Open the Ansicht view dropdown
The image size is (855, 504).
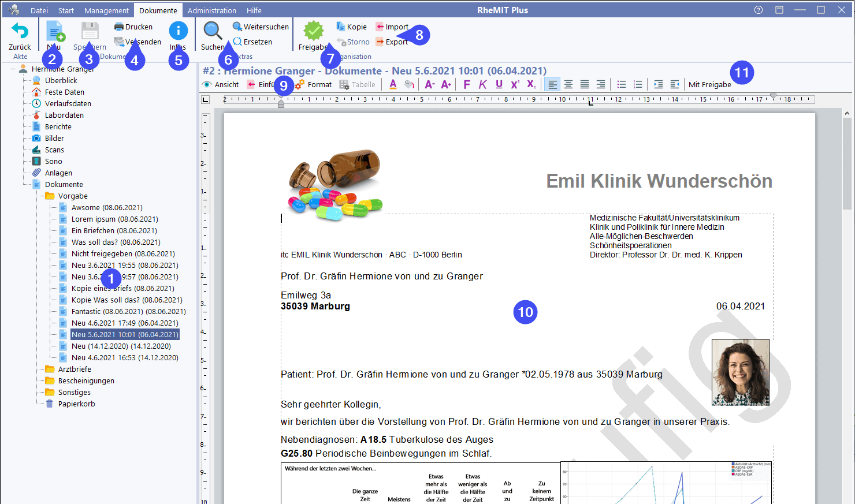click(x=220, y=85)
